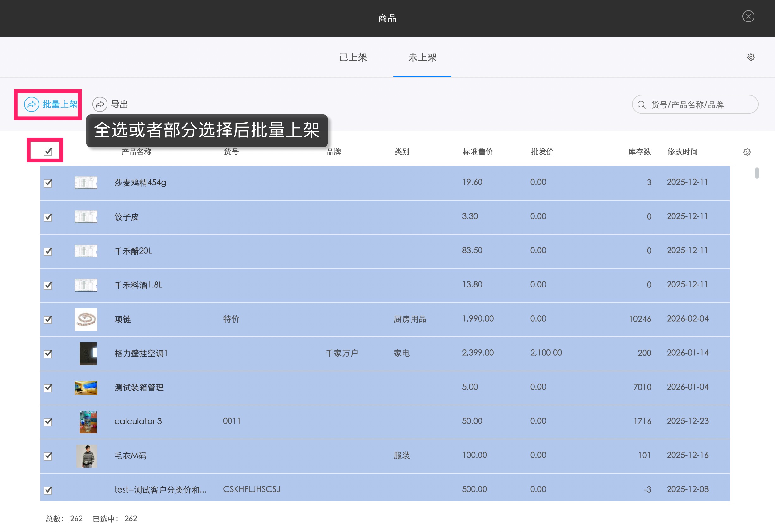
Task: Click the 项链 necklace product thumbnail
Action: click(86, 319)
